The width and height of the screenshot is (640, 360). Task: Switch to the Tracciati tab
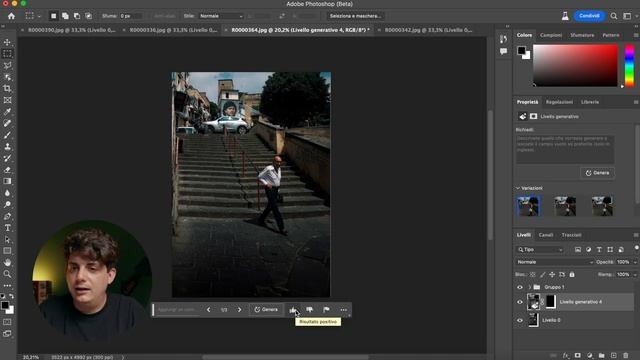[571, 235]
